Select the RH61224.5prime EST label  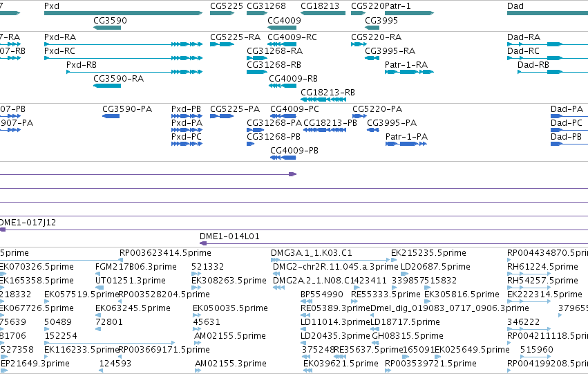tap(542, 267)
